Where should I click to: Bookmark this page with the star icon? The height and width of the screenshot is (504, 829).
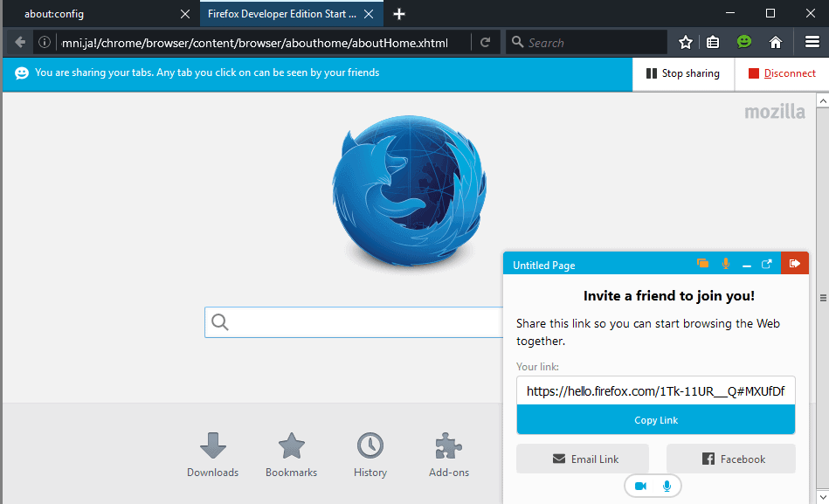tap(686, 41)
